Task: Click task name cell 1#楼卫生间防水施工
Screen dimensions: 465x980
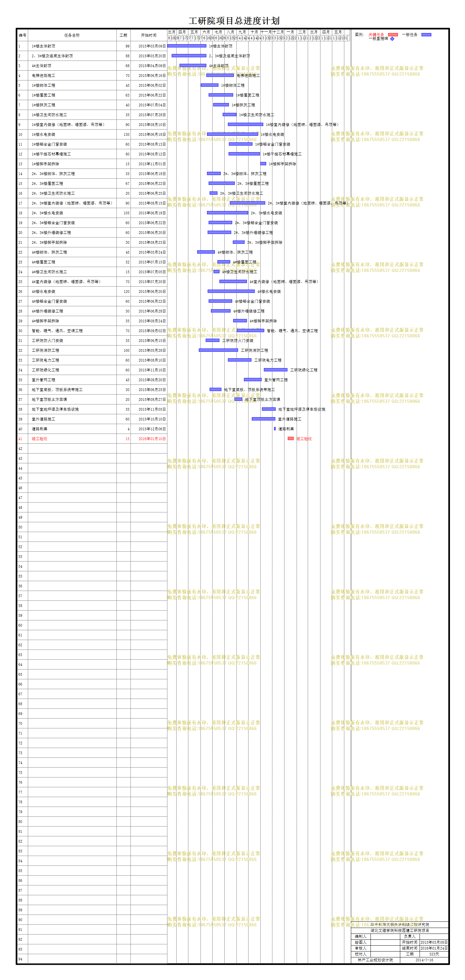Action: coord(72,115)
